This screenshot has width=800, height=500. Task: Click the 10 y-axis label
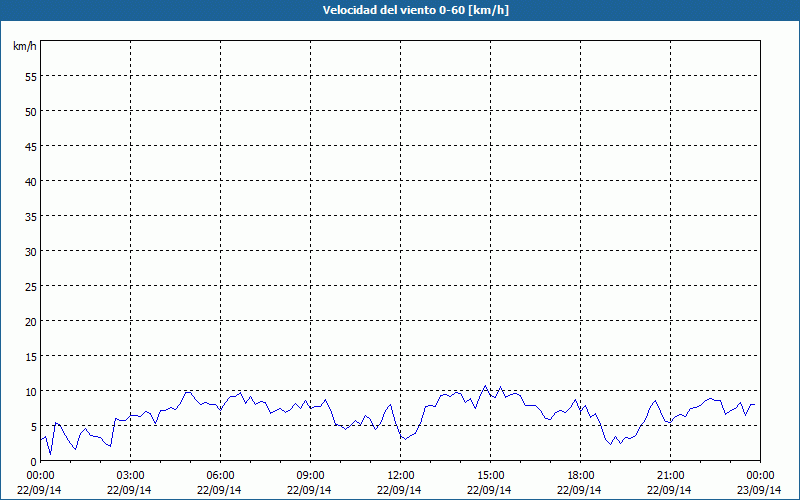31,391
